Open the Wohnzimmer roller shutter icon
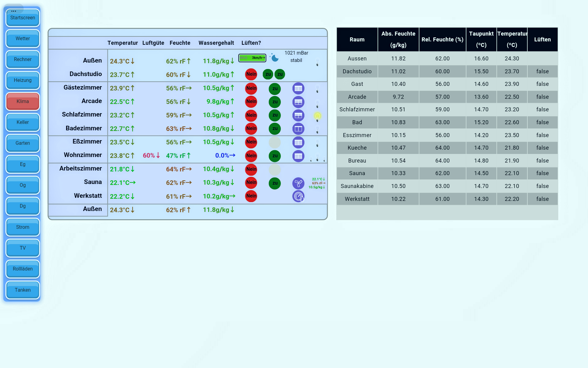The height and width of the screenshot is (368, 588). [298, 156]
